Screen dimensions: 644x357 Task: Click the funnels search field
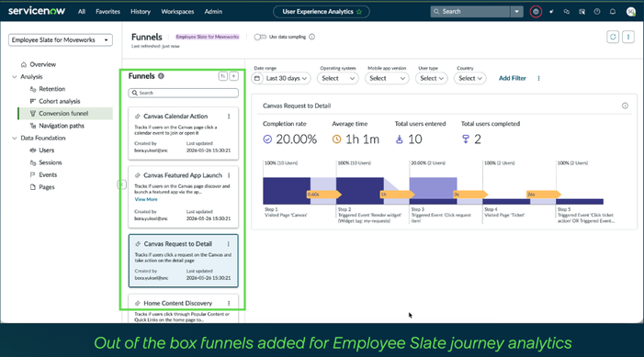click(x=183, y=93)
